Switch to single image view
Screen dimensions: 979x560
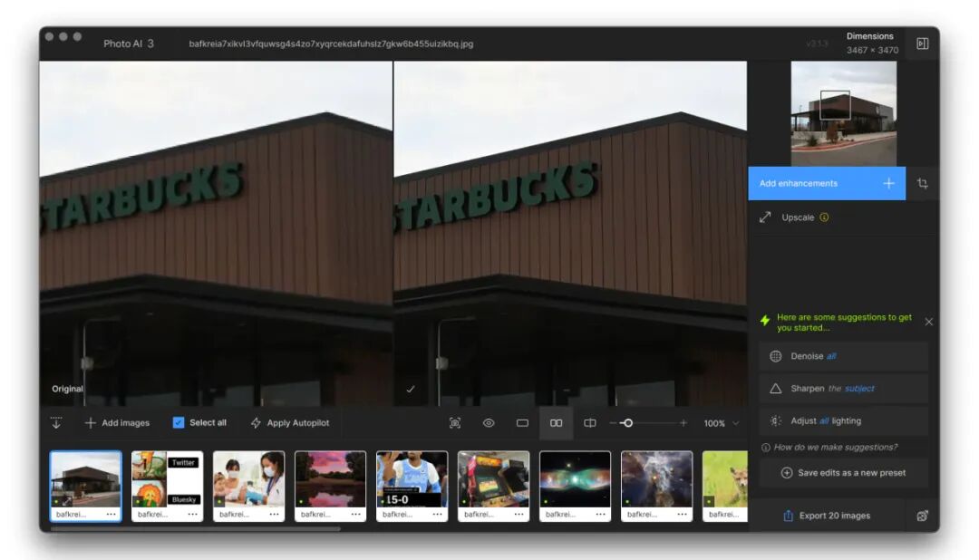point(523,423)
